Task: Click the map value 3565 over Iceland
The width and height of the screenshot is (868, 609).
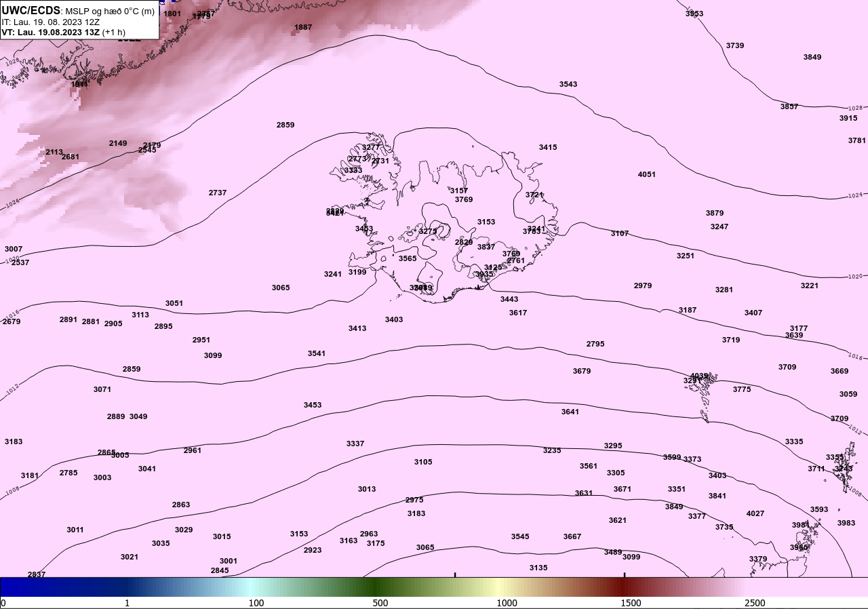Action: (408, 258)
